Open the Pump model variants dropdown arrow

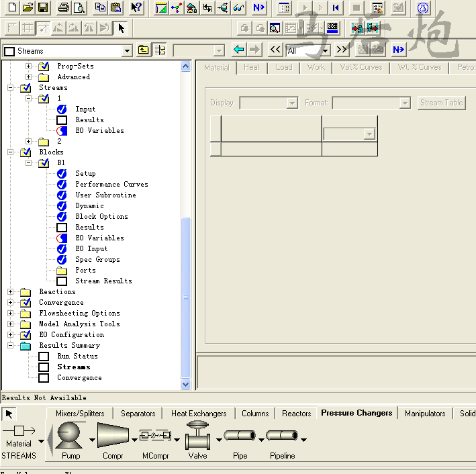pyautogui.click(x=92, y=440)
